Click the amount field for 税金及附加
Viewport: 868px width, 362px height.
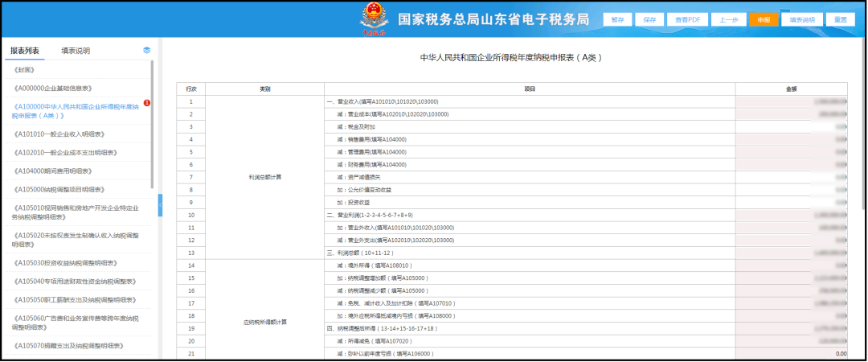click(x=791, y=127)
